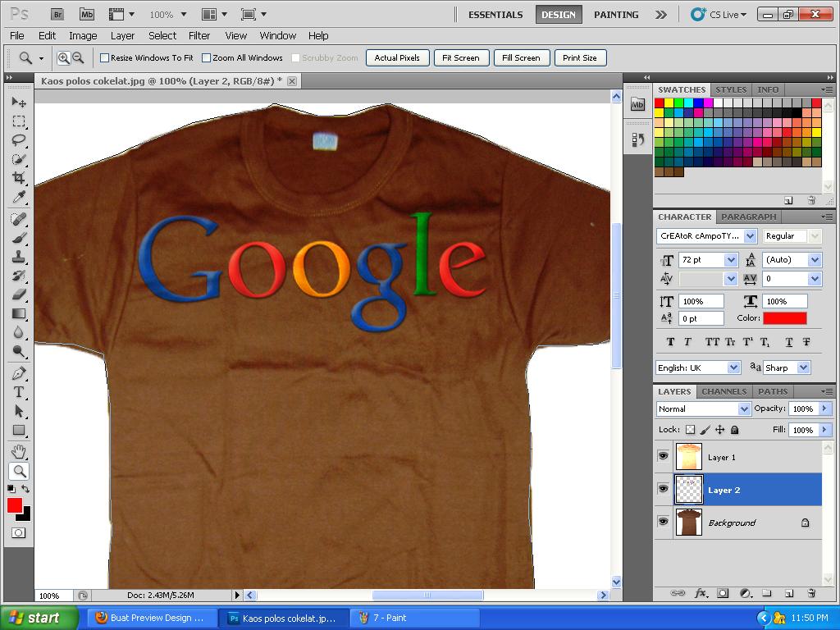Enable Zoom All Windows checkbox
The width and height of the screenshot is (840, 630).
pos(206,58)
